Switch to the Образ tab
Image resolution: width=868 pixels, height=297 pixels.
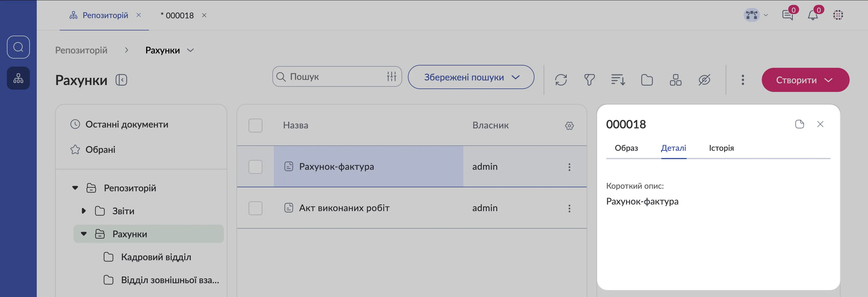(x=626, y=148)
